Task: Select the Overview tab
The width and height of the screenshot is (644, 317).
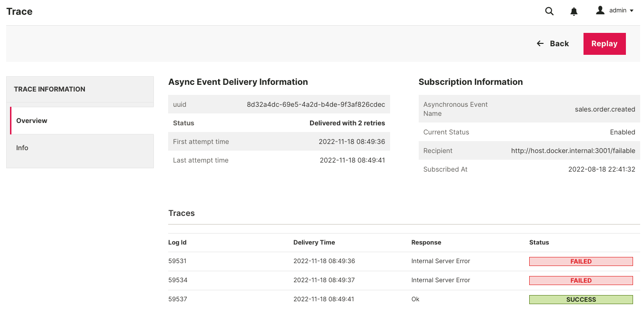Action: (82, 121)
